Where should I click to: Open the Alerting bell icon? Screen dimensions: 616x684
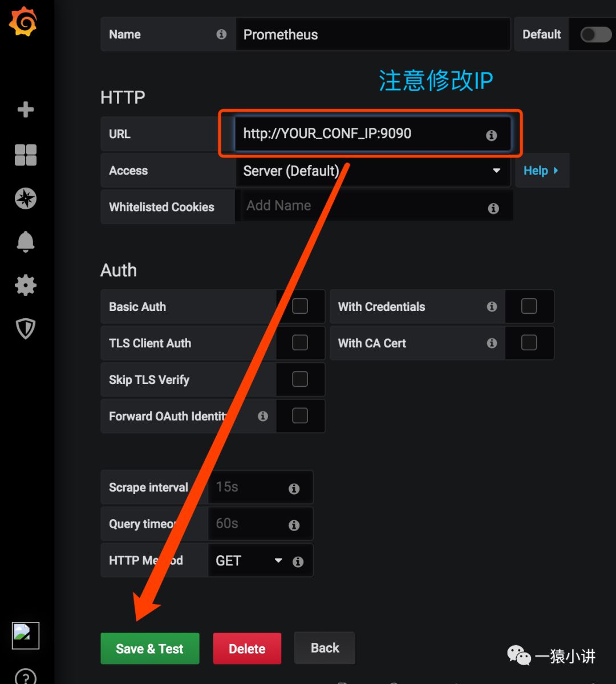coord(25,242)
